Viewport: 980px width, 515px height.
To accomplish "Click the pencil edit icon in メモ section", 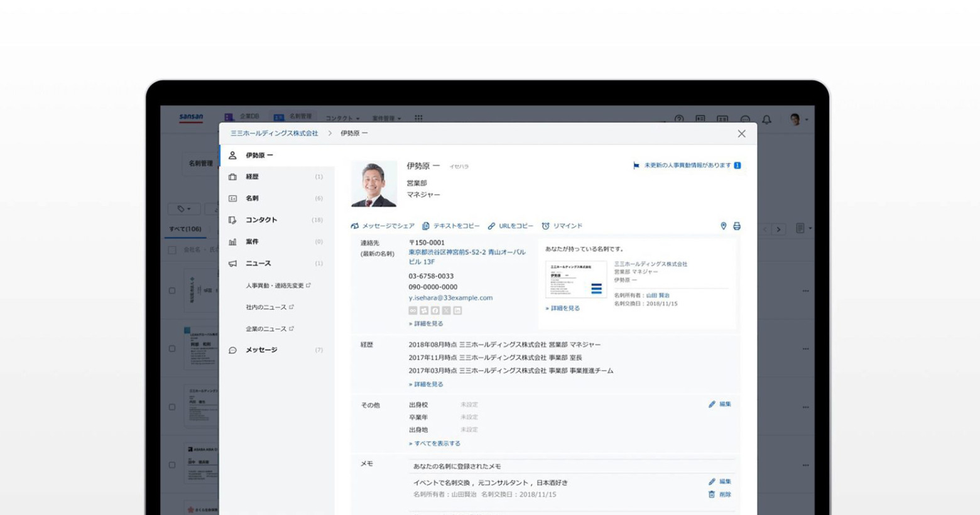I will point(712,482).
